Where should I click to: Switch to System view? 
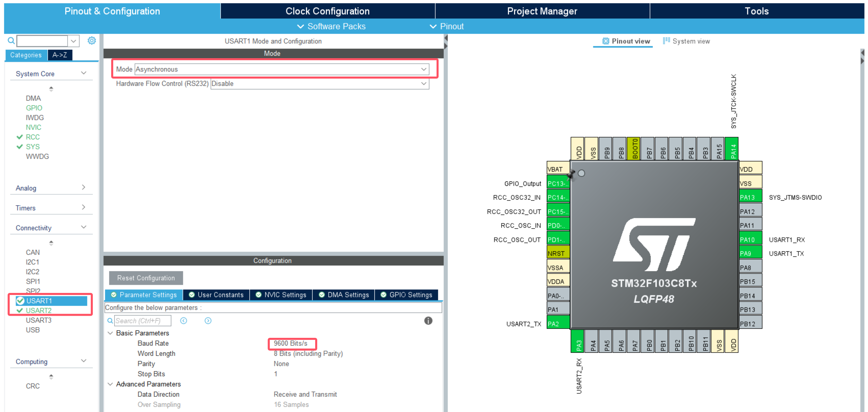(x=686, y=41)
